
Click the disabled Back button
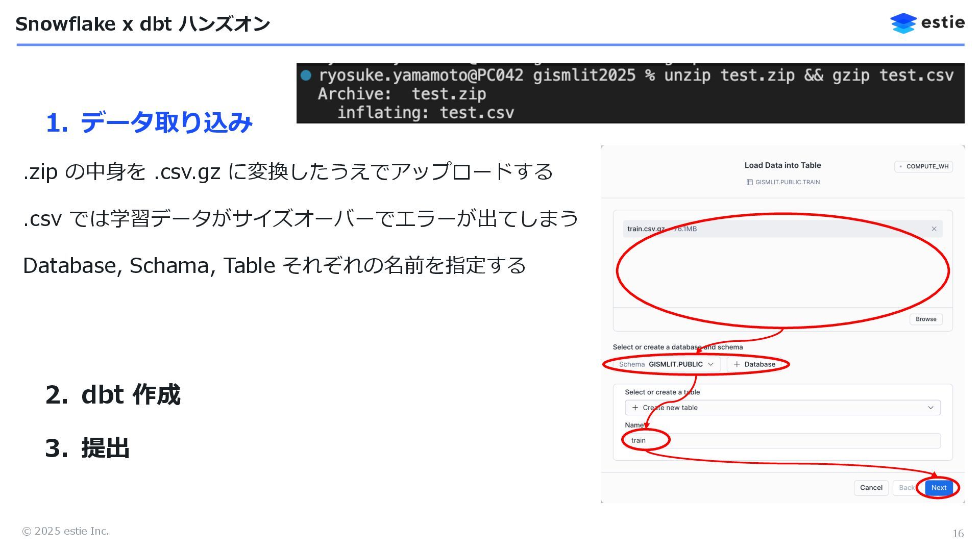click(x=906, y=488)
